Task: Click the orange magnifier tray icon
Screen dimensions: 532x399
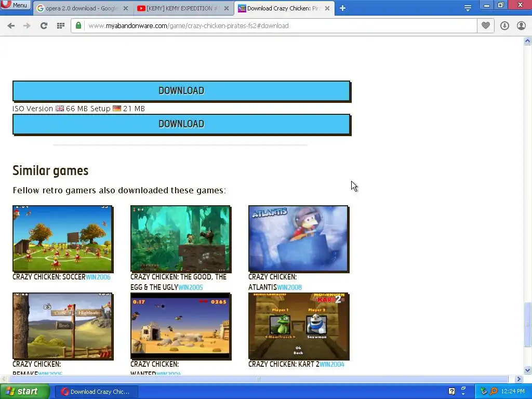Action: (494, 391)
